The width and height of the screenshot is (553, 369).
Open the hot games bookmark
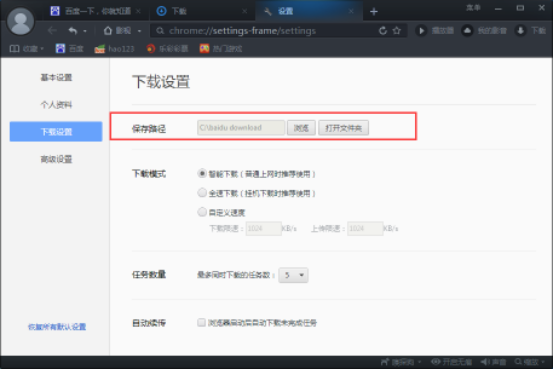[x=221, y=49]
